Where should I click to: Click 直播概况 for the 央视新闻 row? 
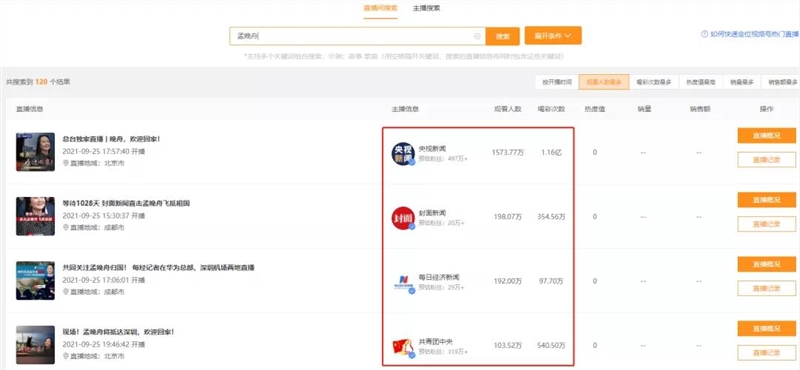point(766,136)
